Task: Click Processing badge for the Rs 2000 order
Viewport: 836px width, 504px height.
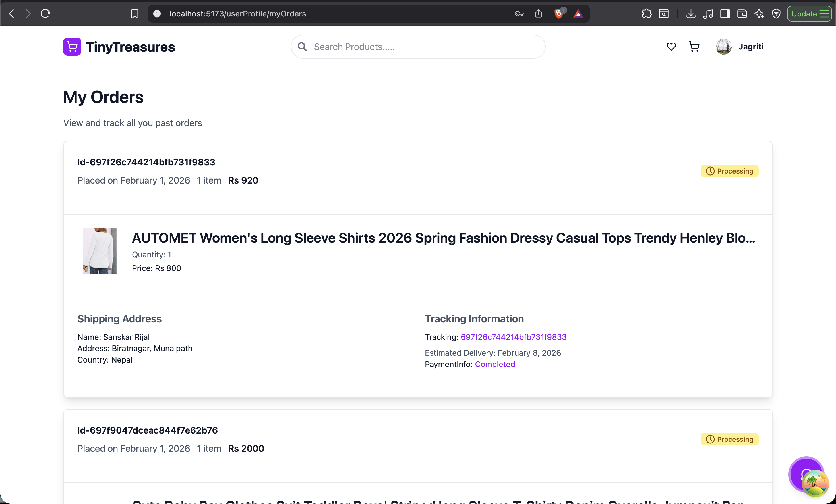Action: tap(729, 439)
